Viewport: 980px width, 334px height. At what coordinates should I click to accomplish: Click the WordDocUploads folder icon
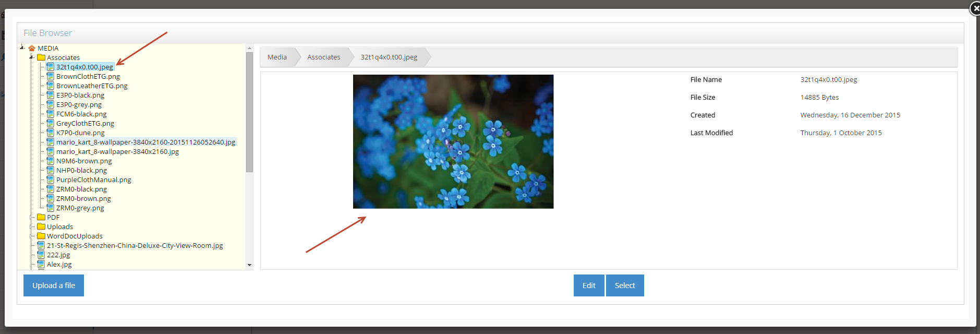pyautogui.click(x=41, y=236)
